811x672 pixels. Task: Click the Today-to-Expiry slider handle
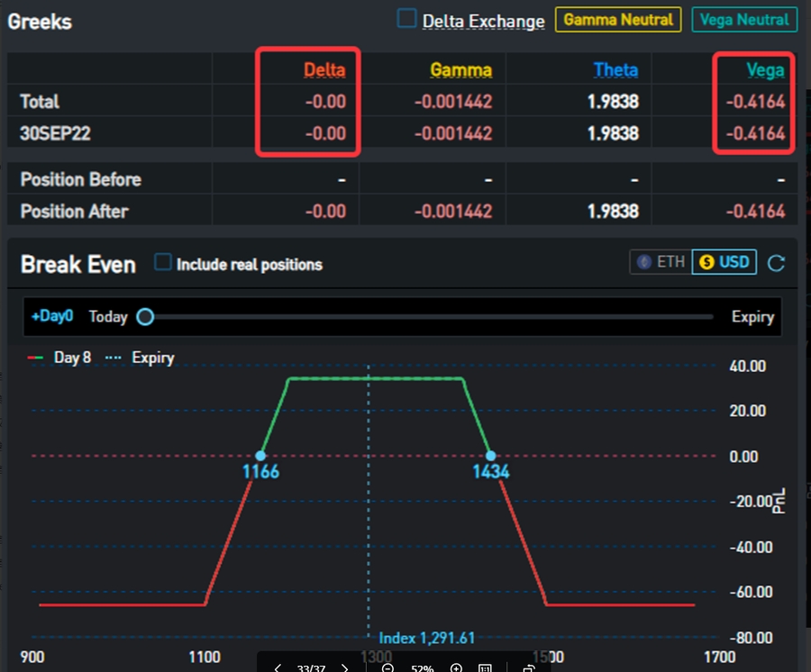click(145, 317)
